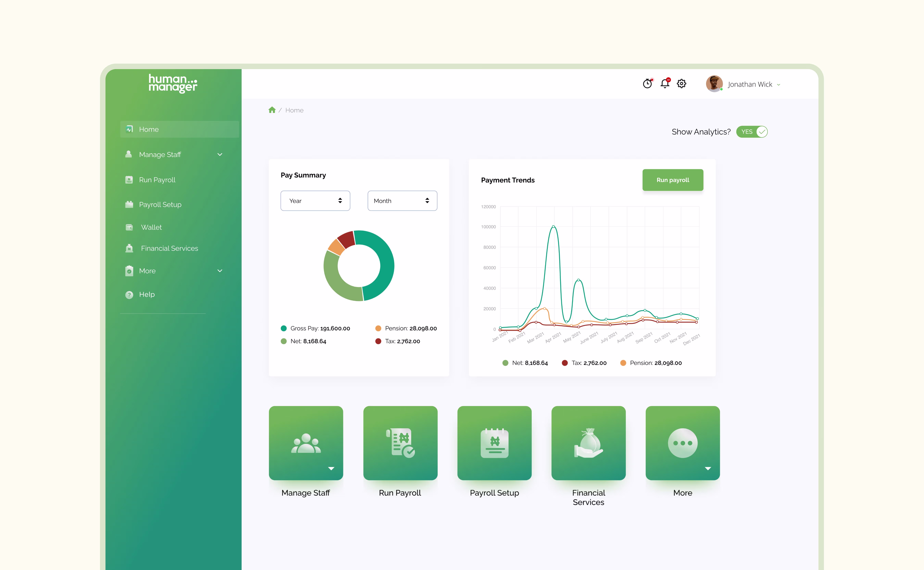
Task: Go to Payroll Setup in sidebar
Action: click(x=160, y=205)
